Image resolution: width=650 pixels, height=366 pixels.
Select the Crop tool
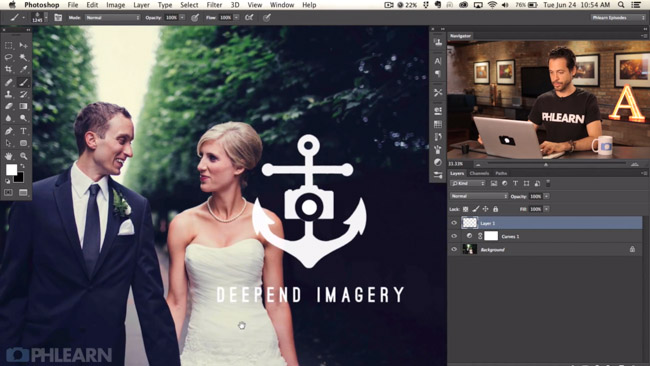click(9, 69)
